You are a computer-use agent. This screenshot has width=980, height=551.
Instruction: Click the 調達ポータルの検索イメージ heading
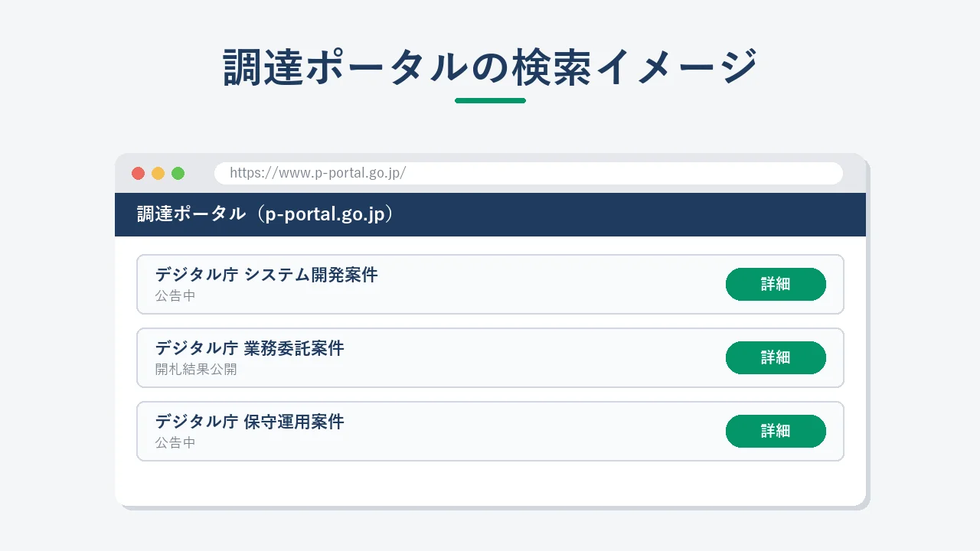490,67
